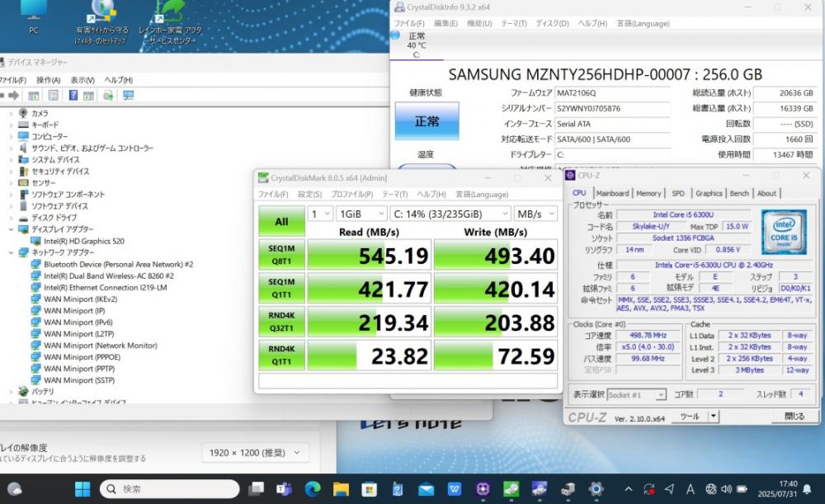Expand the カメラ node in Device Manager
Screen dimensions: 825x504
(11, 113)
